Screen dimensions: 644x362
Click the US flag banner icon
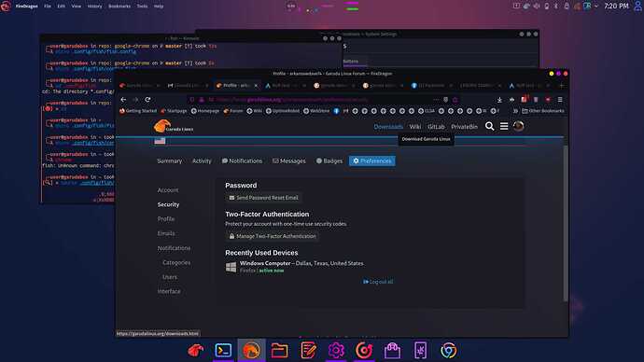(x=160, y=141)
